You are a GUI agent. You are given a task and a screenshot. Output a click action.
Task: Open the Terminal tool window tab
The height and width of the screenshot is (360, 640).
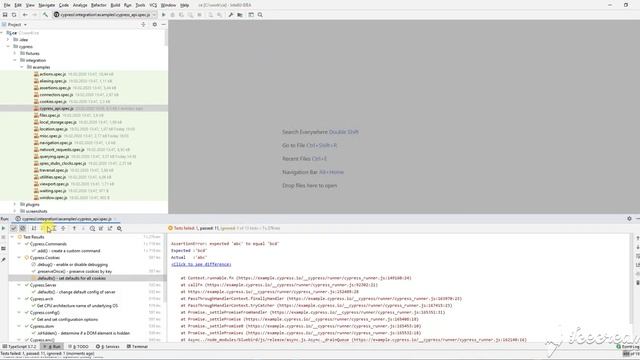pyautogui.click(x=138, y=347)
